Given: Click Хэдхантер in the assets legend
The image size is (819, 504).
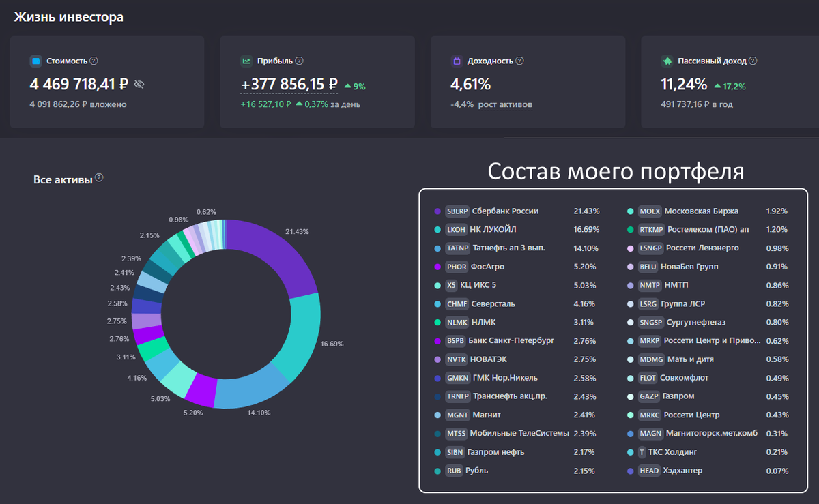Looking at the screenshot, I should tap(682, 471).
